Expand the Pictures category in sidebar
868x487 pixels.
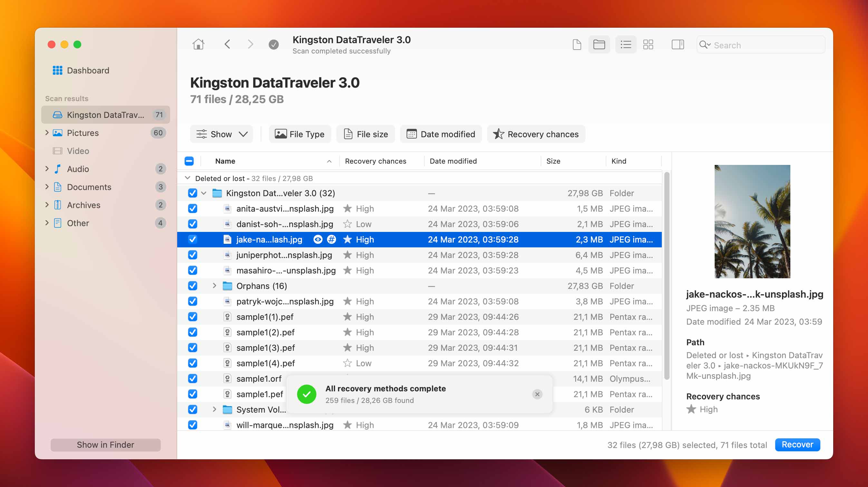pos(46,132)
